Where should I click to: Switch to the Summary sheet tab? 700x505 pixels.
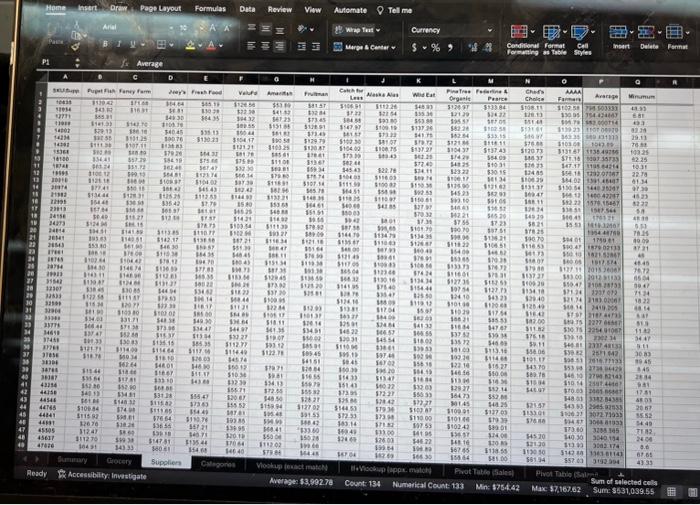tap(72, 459)
